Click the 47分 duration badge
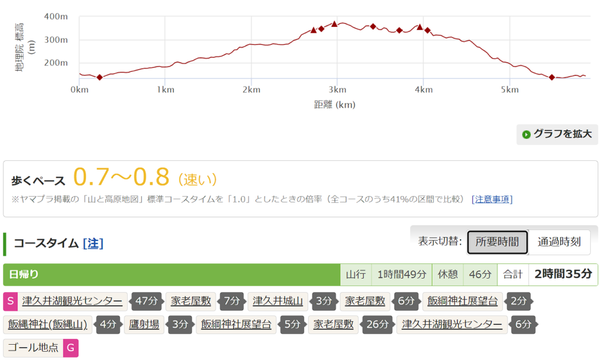The width and height of the screenshot is (600, 364). point(145,301)
